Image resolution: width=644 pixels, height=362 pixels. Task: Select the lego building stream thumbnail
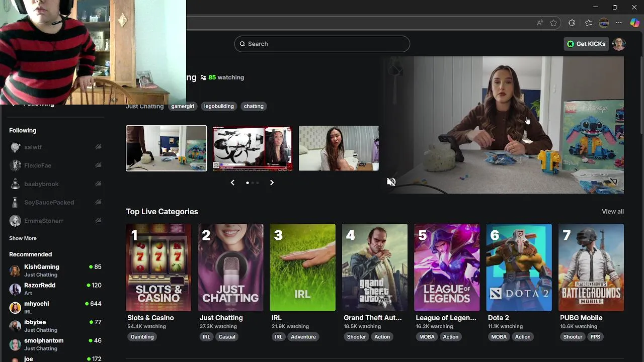click(x=166, y=148)
